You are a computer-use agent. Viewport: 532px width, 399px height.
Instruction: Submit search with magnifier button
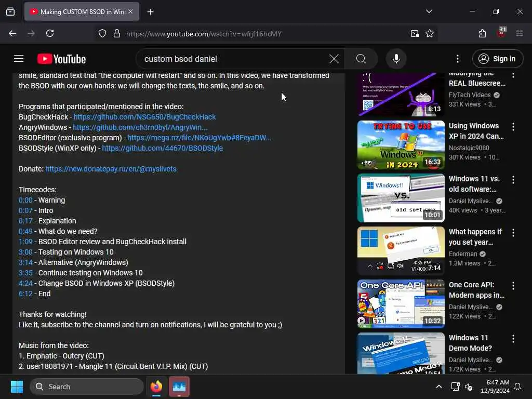pyautogui.click(x=361, y=59)
